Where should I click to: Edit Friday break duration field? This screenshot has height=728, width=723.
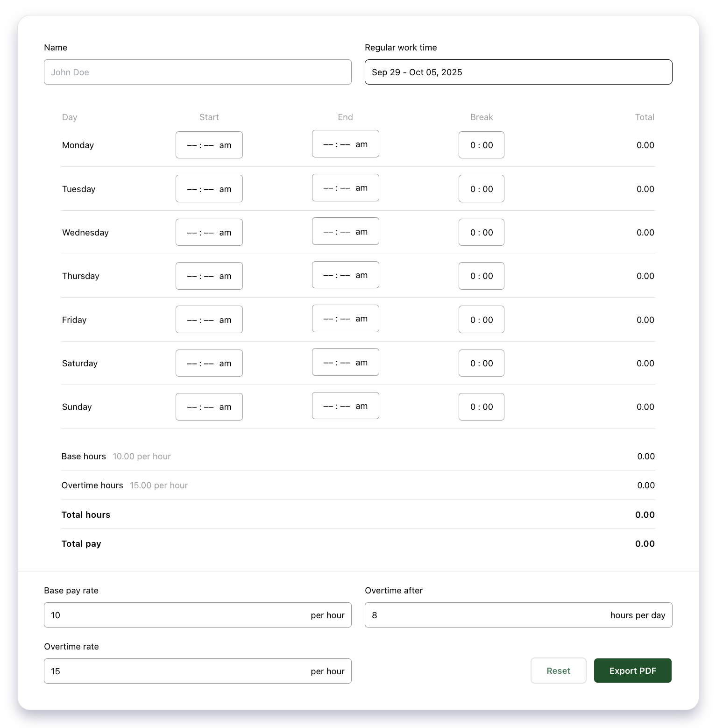(481, 320)
